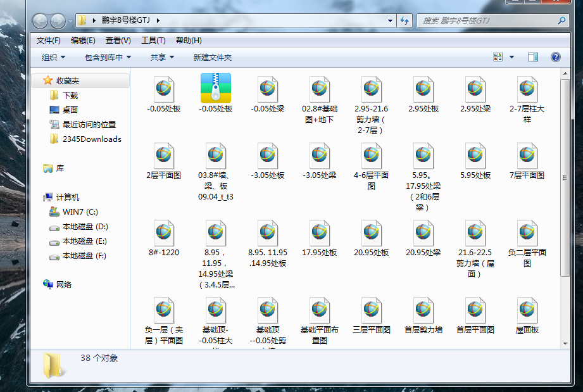Go back with the back arrow
This screenshot has height=392, width=583.
pos(40,21)
